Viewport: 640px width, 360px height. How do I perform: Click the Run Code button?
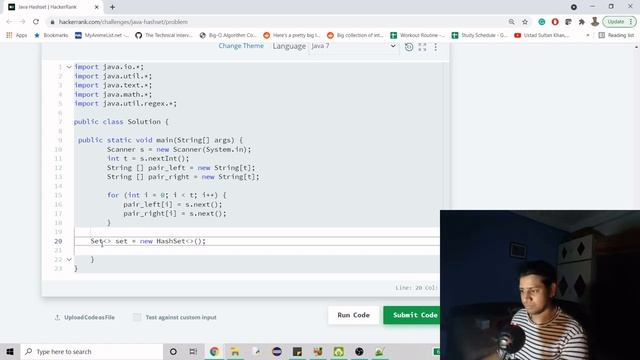point(353,315)
